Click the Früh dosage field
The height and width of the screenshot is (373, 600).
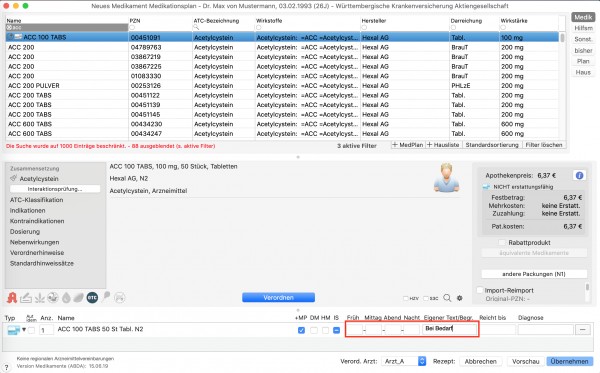pos(354,329)
